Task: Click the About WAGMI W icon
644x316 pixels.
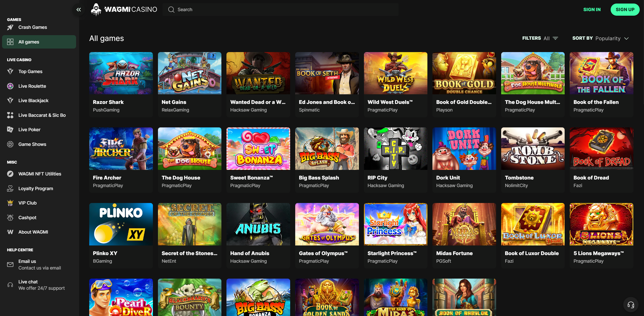Action: 10,232
